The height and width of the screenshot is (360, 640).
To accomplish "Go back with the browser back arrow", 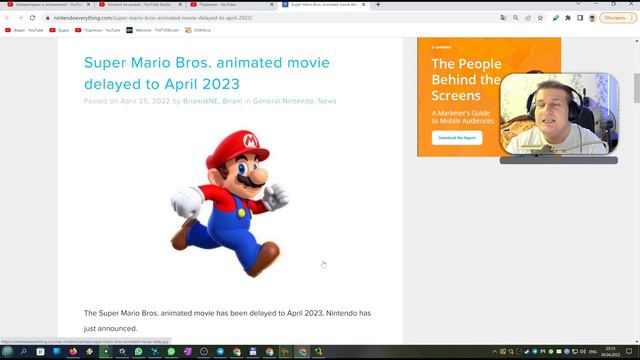I will pos(7,18).
